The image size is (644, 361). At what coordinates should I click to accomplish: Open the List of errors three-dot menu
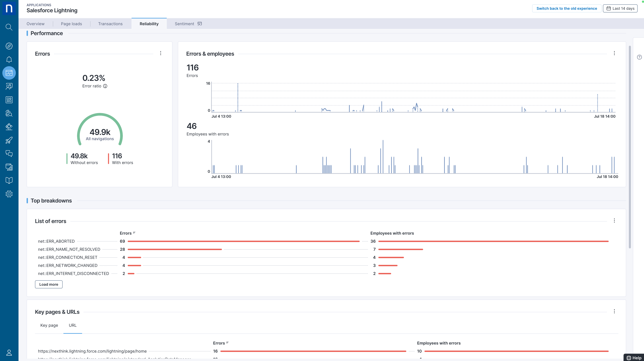click(x=614, y=221)
